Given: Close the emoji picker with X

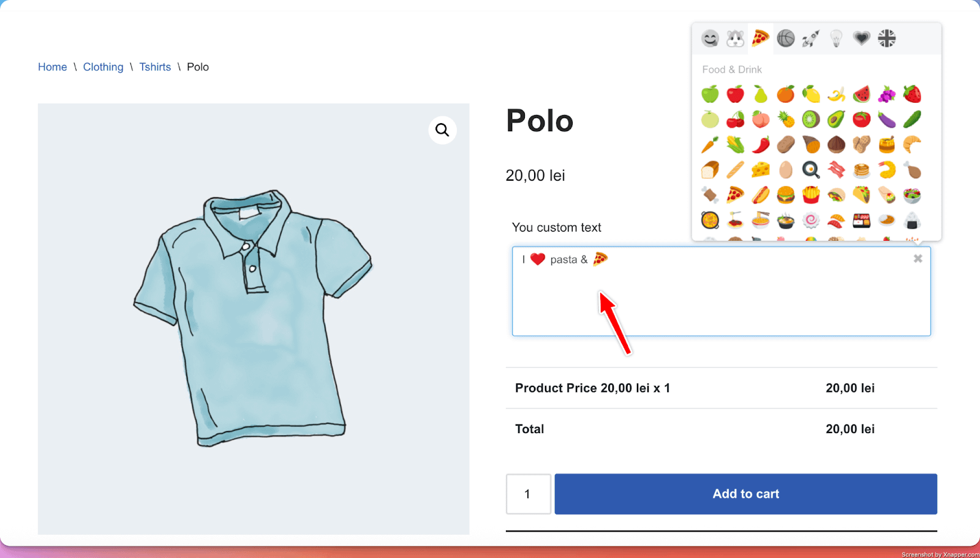Looking at the screenshot, I should (918, 258).
